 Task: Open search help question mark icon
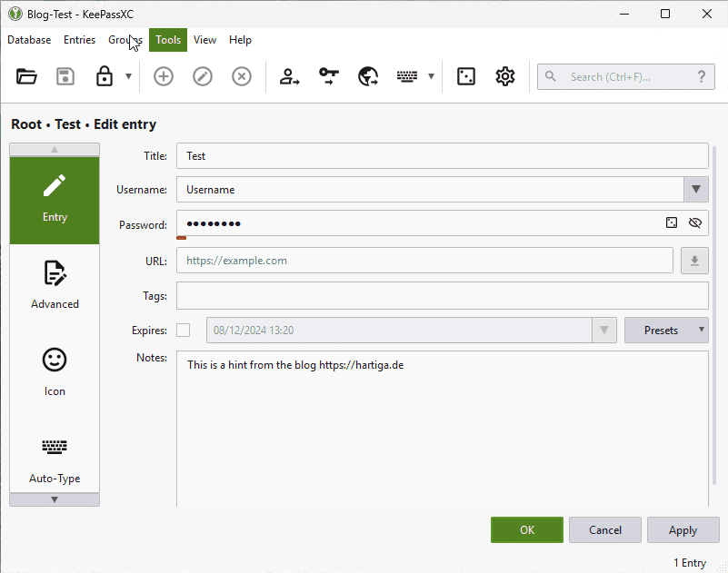coord(702,76)
